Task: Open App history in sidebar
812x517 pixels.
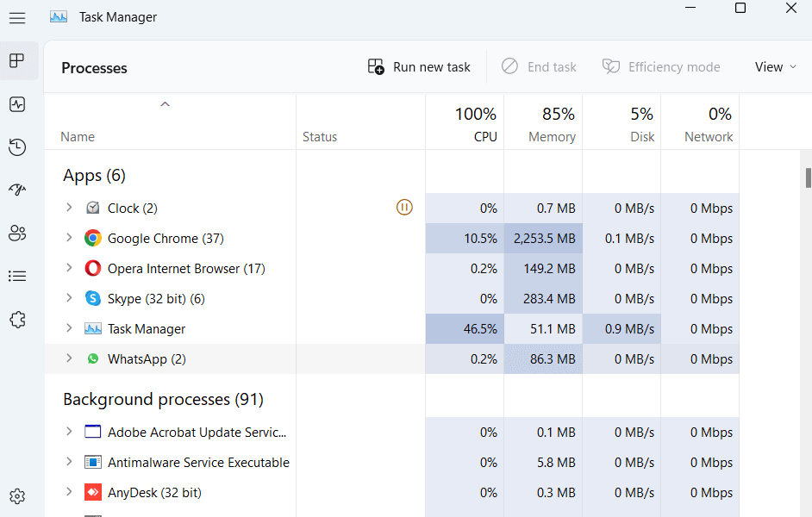Action: 17,147
